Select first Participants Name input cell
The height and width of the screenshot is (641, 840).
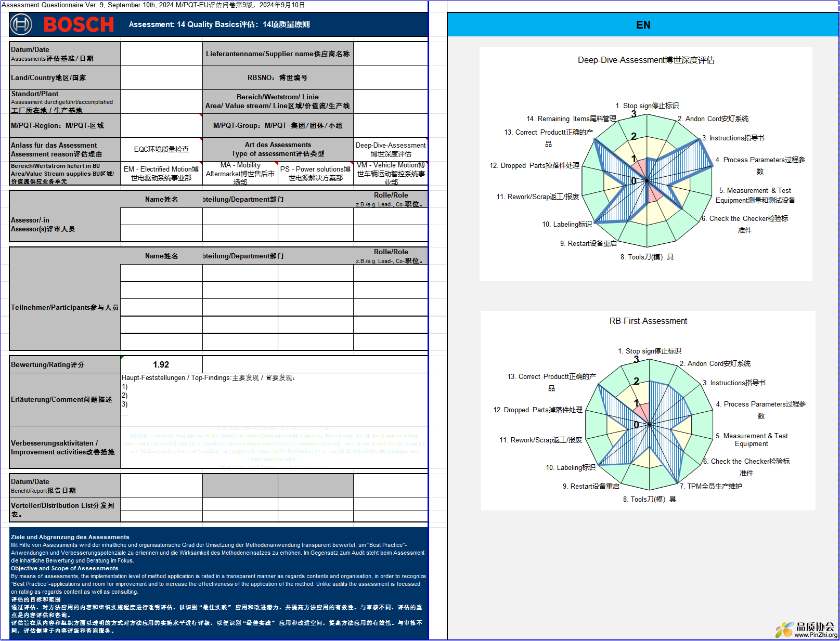coord(161,273)
